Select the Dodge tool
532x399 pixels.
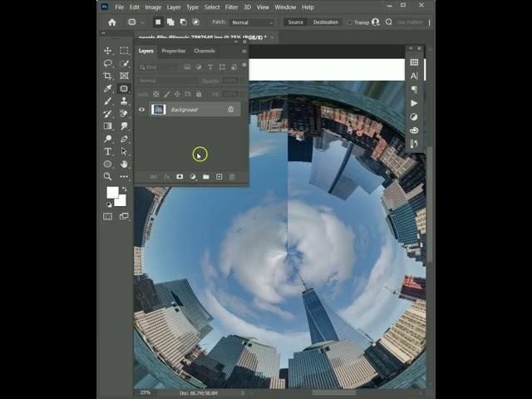tap(107, 139)
